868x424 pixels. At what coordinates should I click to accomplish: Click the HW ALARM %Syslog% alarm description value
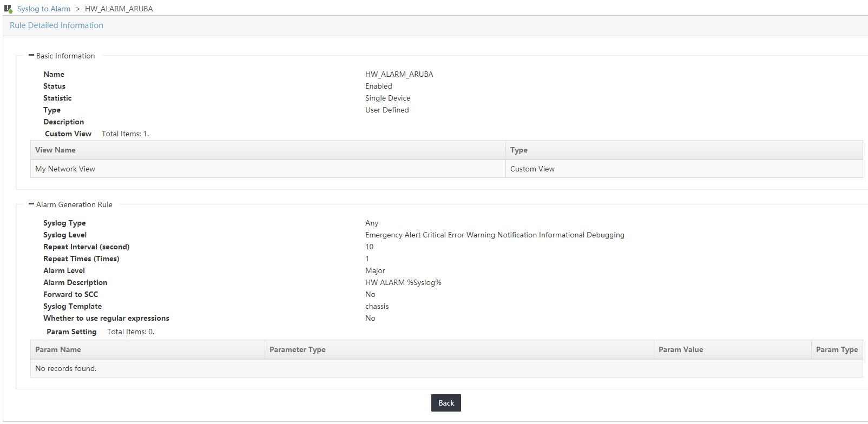tap(403, 282)
